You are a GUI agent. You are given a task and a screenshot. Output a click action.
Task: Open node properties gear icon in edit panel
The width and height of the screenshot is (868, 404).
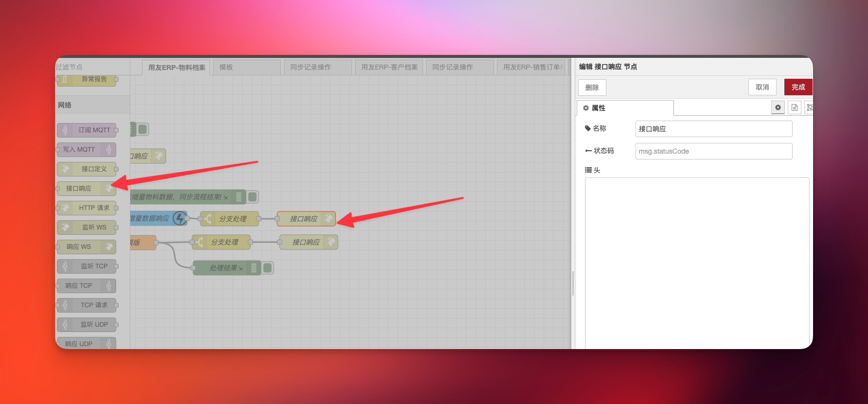[778, 107]
